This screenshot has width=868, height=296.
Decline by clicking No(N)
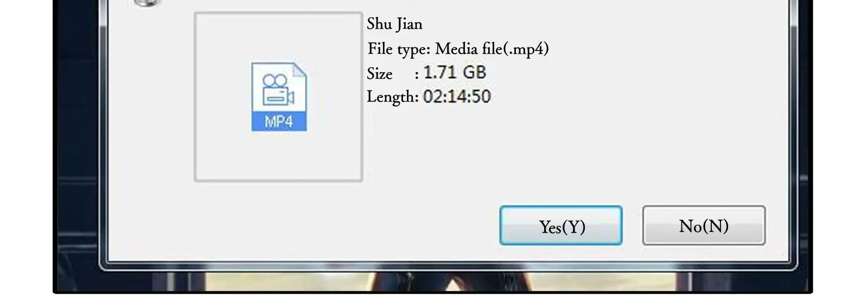(x=704, y=225)
